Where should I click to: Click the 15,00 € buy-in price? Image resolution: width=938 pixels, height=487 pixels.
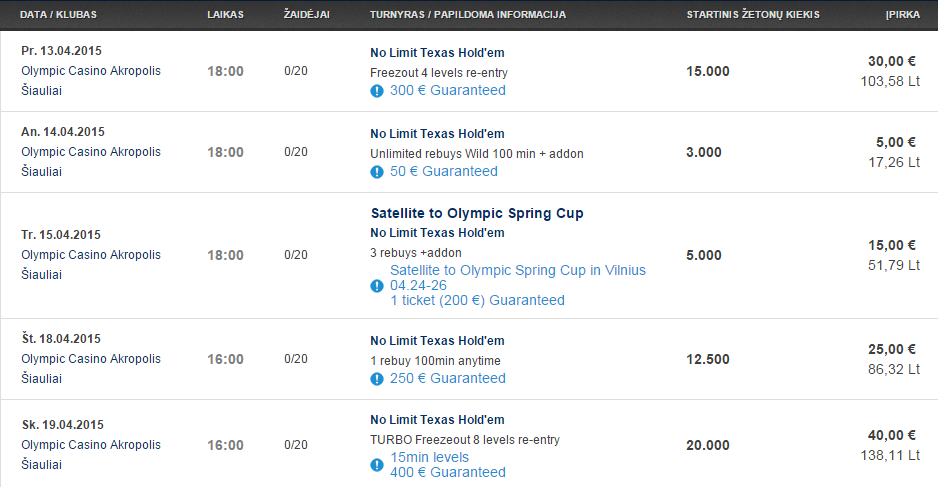click(x=892, y=245)
